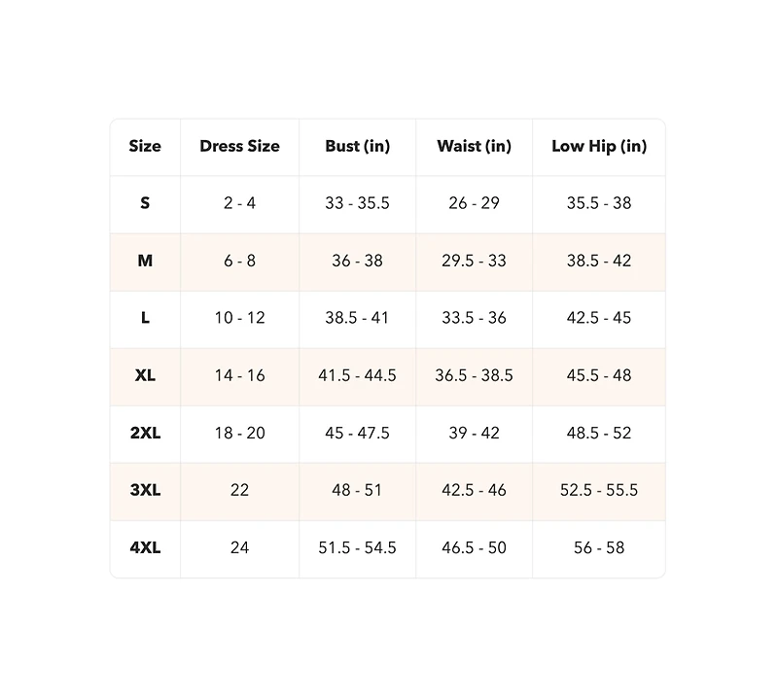Viewport: 778px width, 700px height.
Task: Select low hip value 56 - 58
Action: (x=599, y=547)
